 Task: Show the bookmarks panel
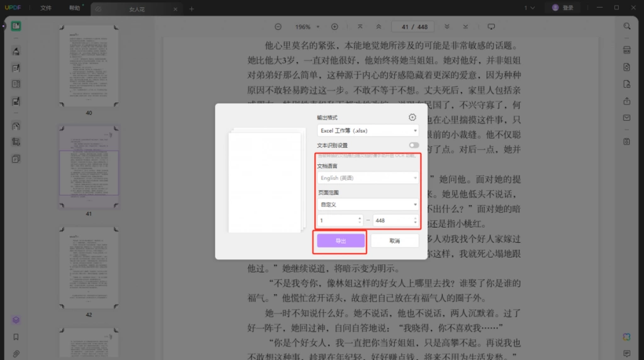coord(16,337)
